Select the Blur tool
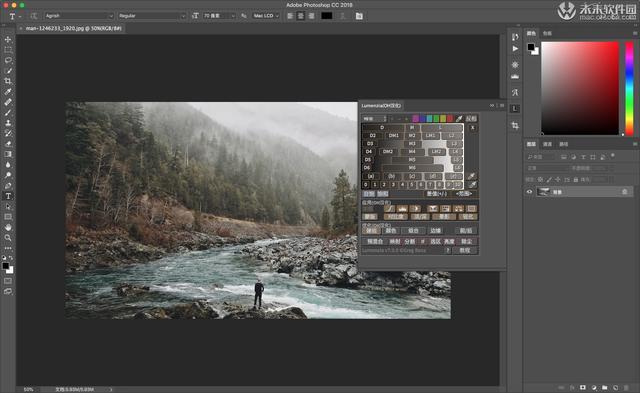Viewport: 640px width, 393px height. [x=8, y=165]
